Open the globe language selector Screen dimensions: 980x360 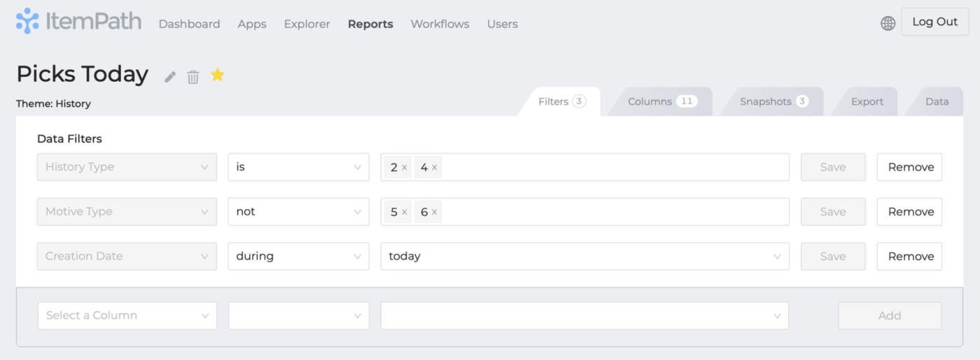tap(888, 24)
